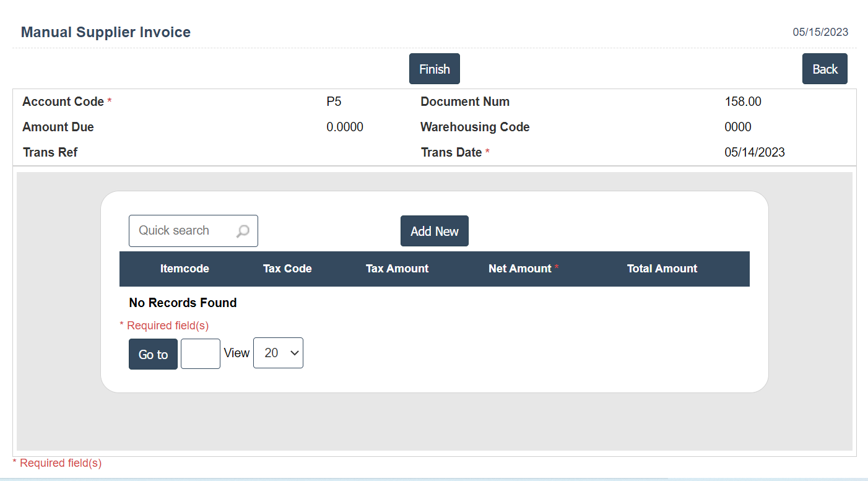Sort by the Itemcode column header
The width and height of the screenshot is (868, 481).
tap(184, 269)
